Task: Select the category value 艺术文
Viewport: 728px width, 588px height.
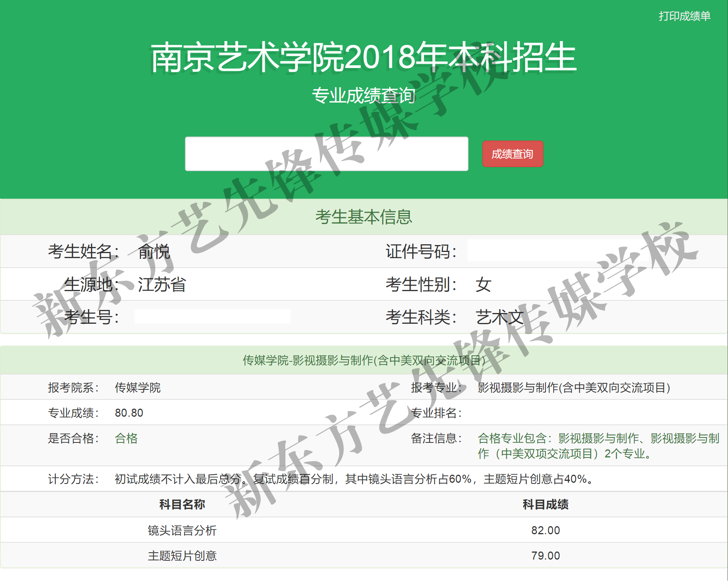Action: (x=499, y=317)
